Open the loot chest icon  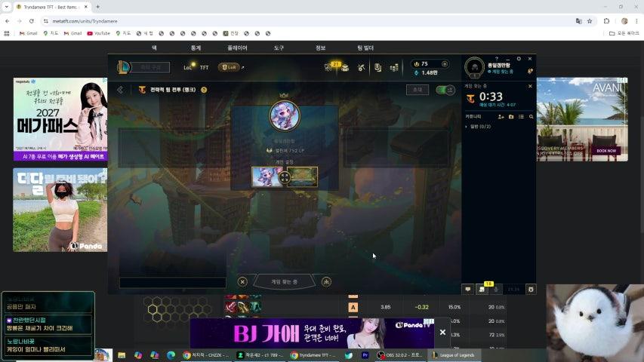click(x=345, y=67)
